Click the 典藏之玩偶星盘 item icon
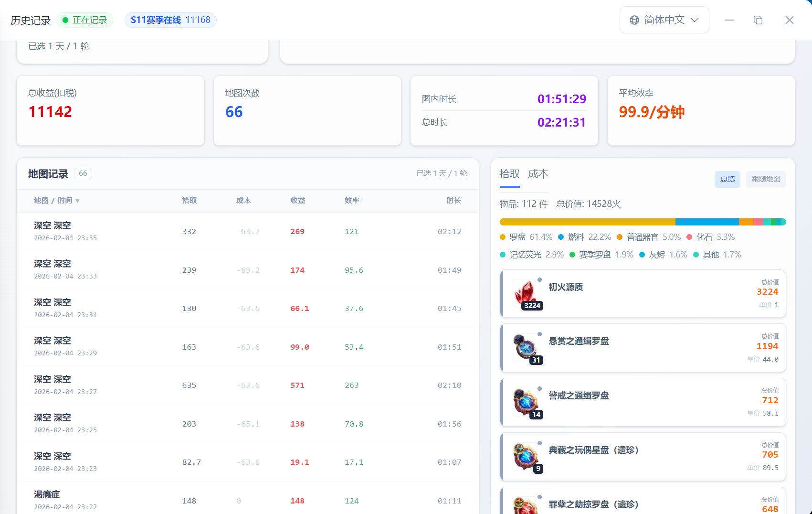 tap(526, 456)
